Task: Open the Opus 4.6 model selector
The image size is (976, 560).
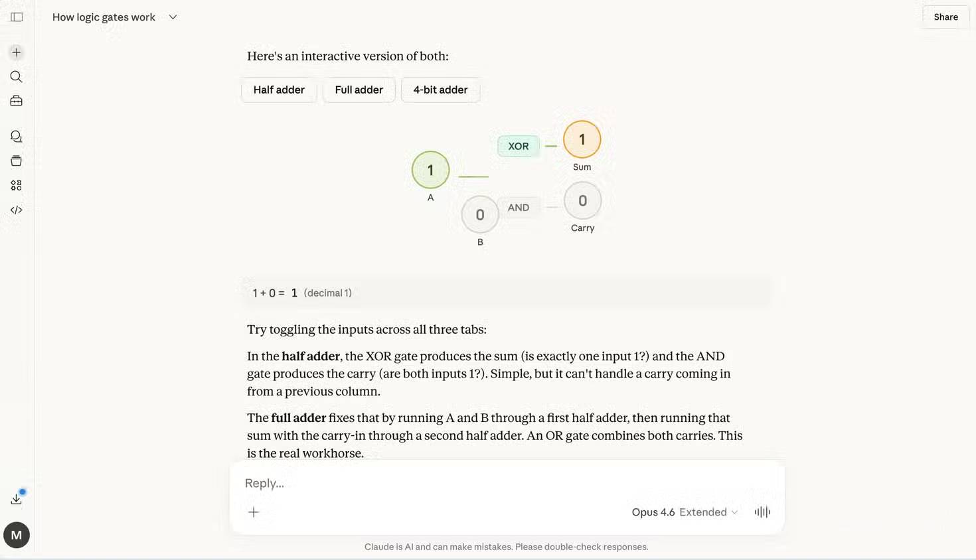Action: [x=684, y=512]
